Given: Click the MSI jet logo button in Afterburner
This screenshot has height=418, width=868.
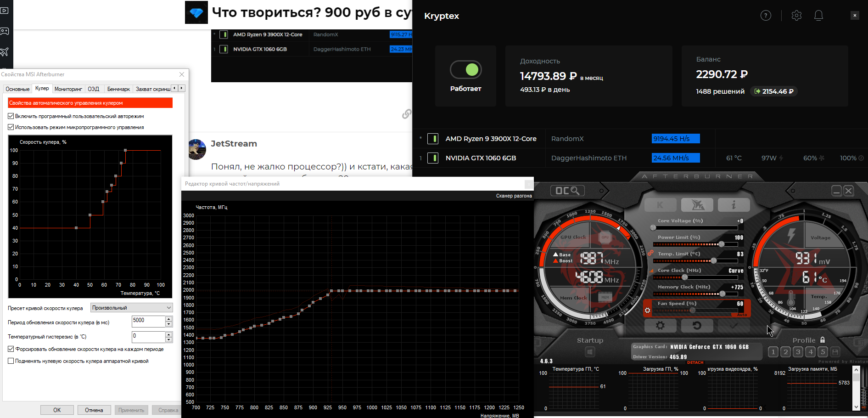Looking at the screenshot, I should click(697, 205).
